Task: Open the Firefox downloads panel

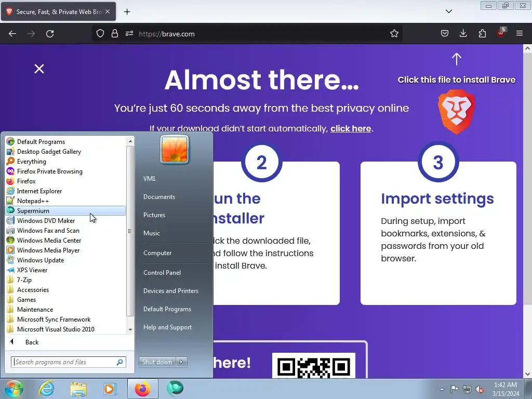Action: point(463,33)
